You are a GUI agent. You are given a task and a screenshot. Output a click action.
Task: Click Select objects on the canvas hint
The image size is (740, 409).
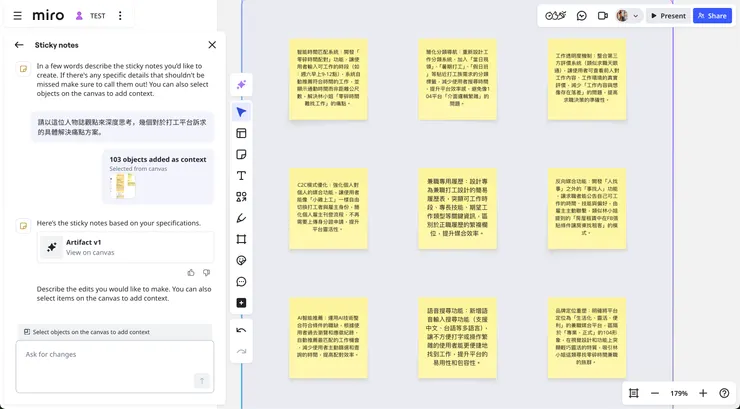coord(115,332)
